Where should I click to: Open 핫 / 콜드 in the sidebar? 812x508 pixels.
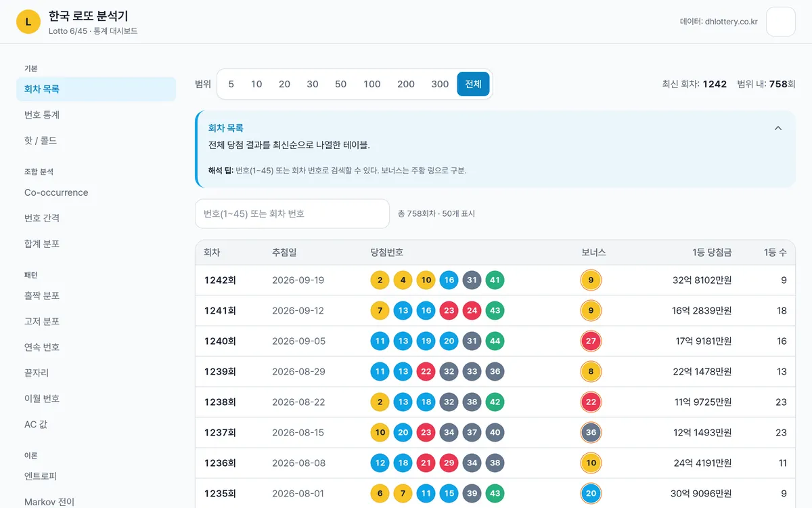(x=96, y=141)
